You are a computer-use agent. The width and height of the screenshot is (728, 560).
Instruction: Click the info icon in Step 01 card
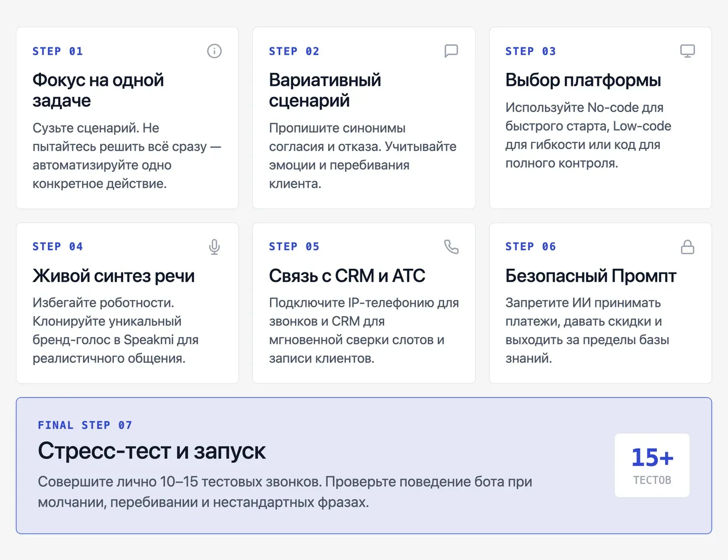214,51
